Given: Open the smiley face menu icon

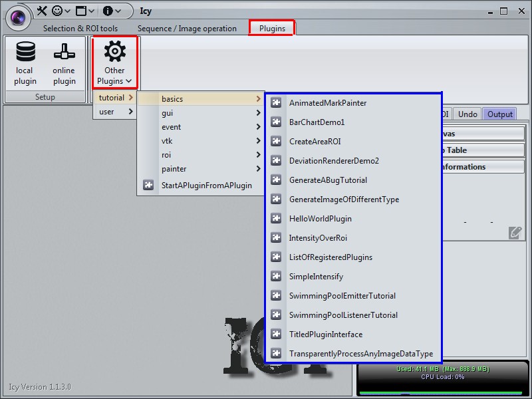Looking at the screenshot, I should click(x=57, y=11).
